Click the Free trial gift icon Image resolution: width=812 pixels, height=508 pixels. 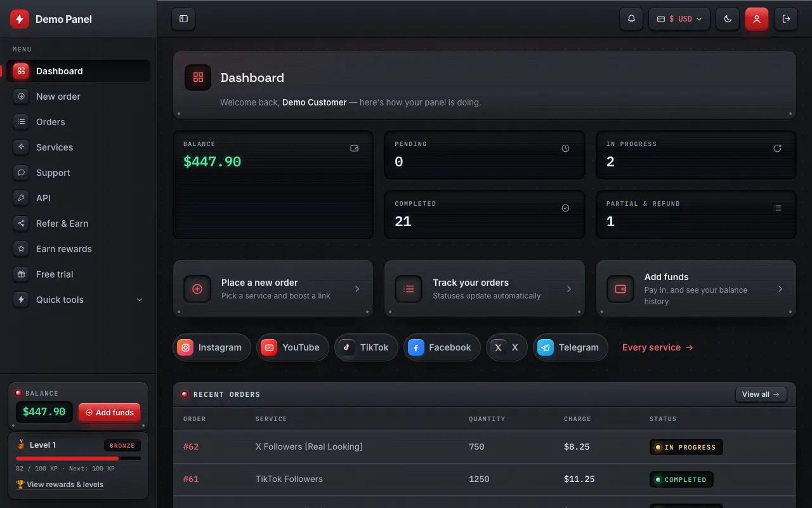pyautogui.click(x=21, y=274)
